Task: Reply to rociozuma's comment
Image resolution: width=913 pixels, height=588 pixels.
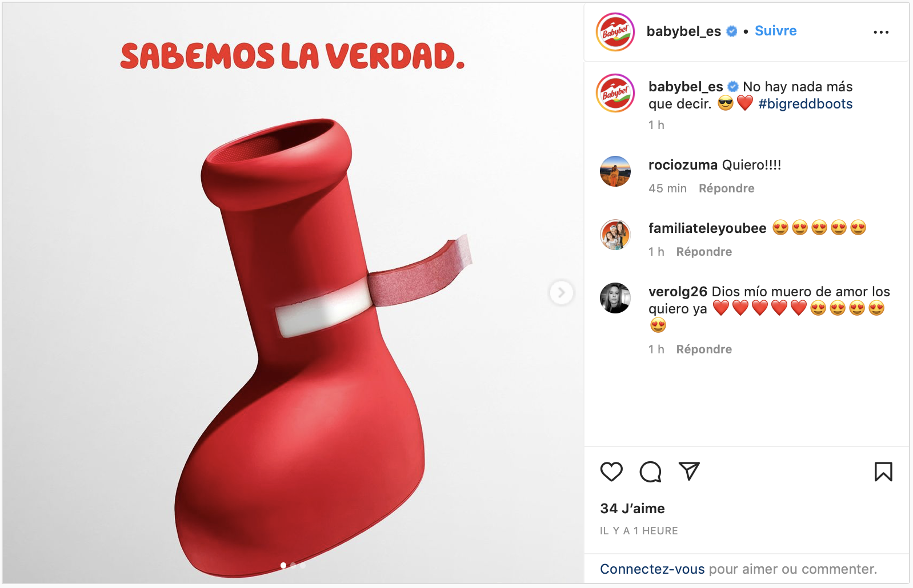Action: [726, 188]
